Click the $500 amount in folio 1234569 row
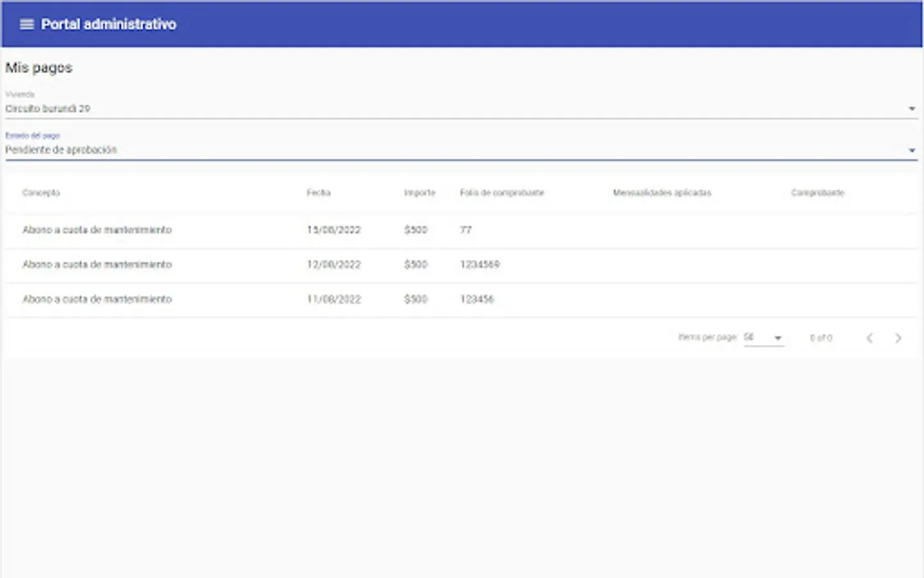 coord(416,265)
